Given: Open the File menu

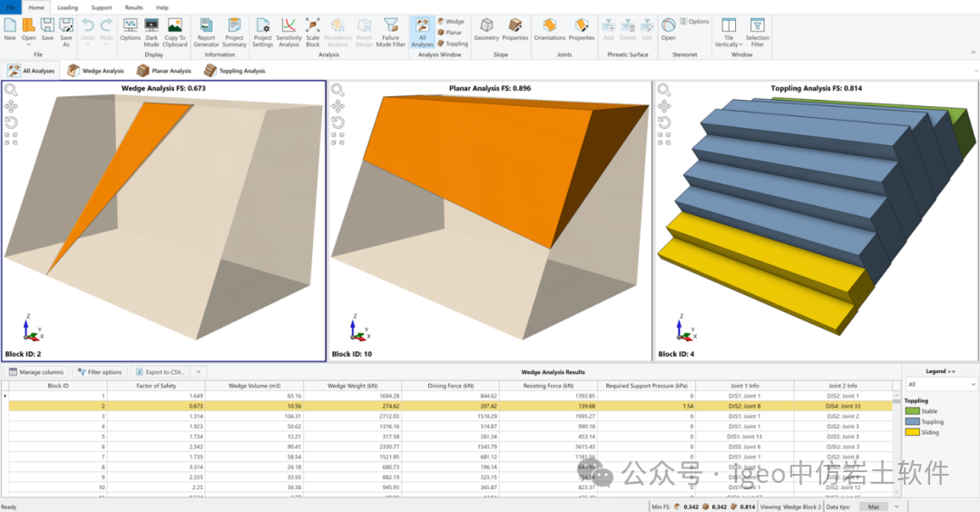Looking at the screenshot, I should click(x=11, y=7).
